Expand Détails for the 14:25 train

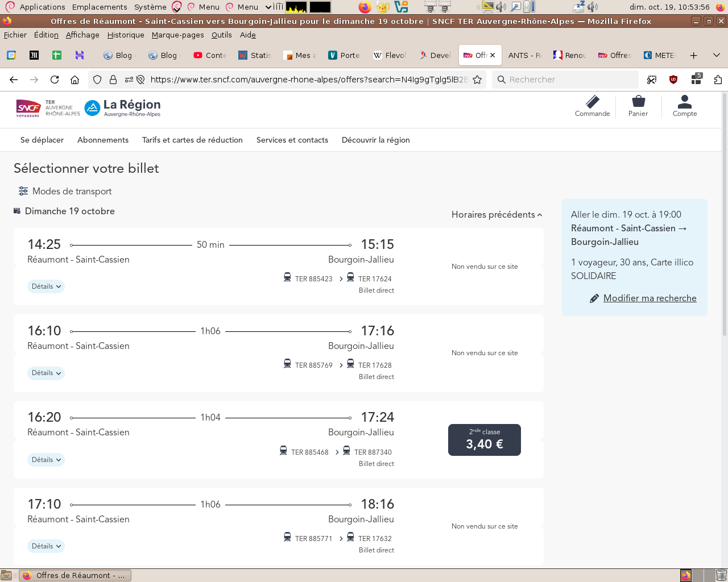click(46, 286)
